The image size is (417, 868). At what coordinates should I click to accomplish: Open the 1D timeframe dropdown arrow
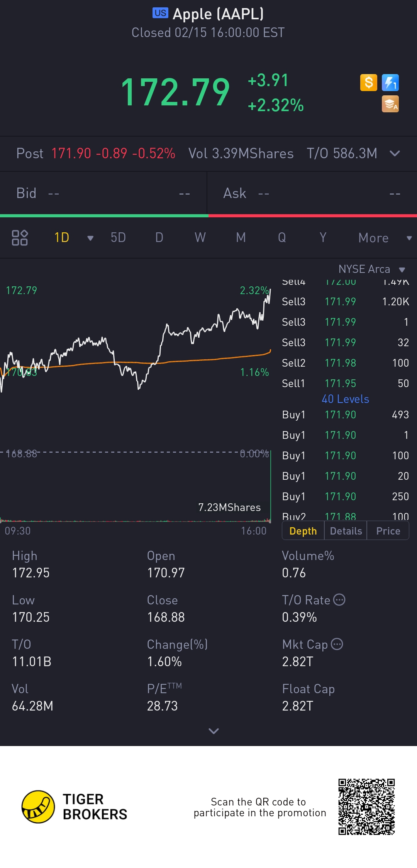tap(90, 238)
